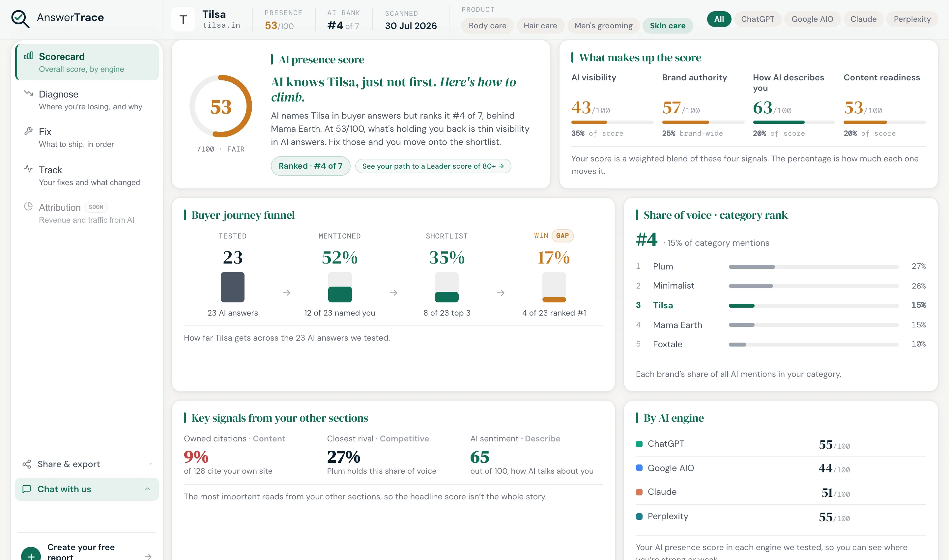
Task: Click Create your free report
Action: 87,551
